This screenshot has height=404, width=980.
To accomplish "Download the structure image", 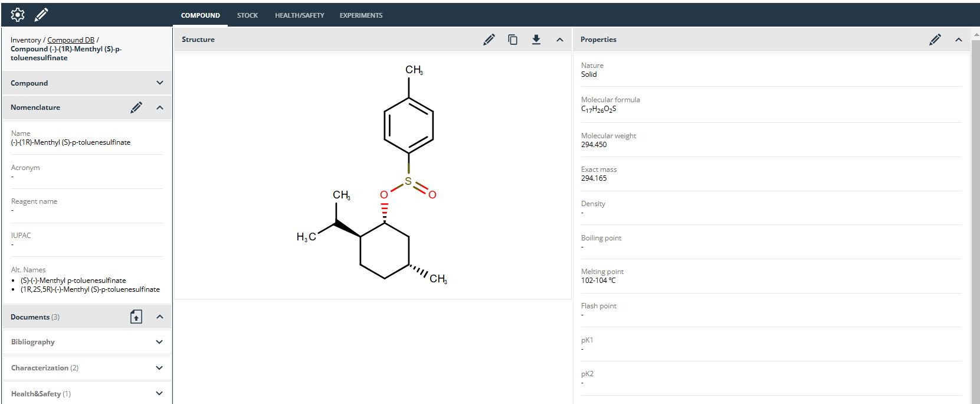I will (x=536, y=40).
